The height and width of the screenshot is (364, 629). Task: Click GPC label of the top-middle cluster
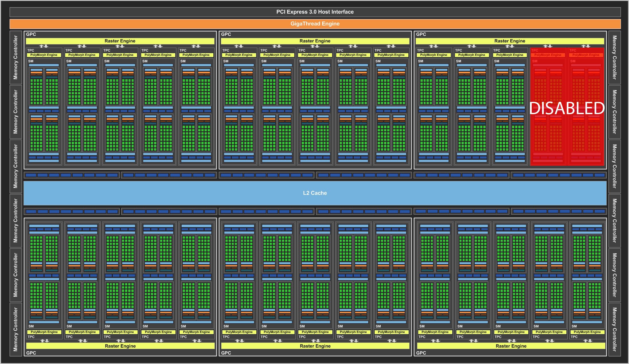pos(226,34)
